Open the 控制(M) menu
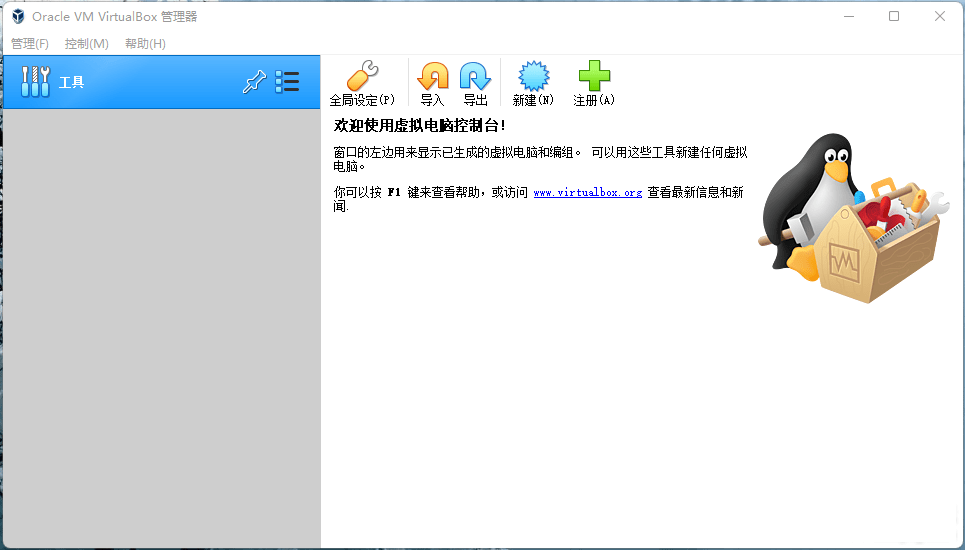The height and width of the screenshot is (550, 965). pos(87,44)
